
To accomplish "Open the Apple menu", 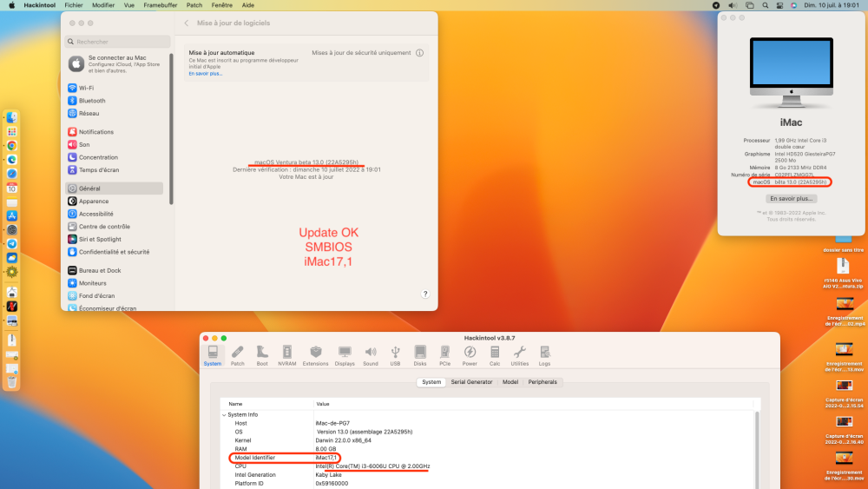I will (x=11, y=5).
